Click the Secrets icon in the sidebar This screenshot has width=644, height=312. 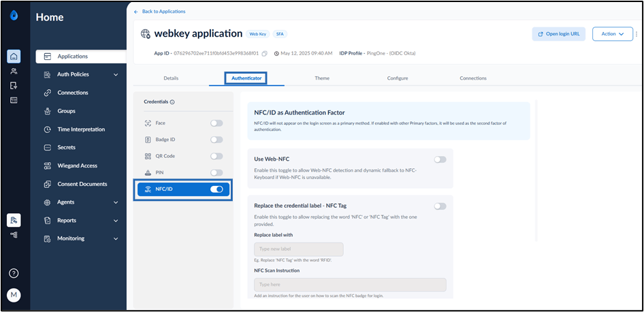point(47,148)
